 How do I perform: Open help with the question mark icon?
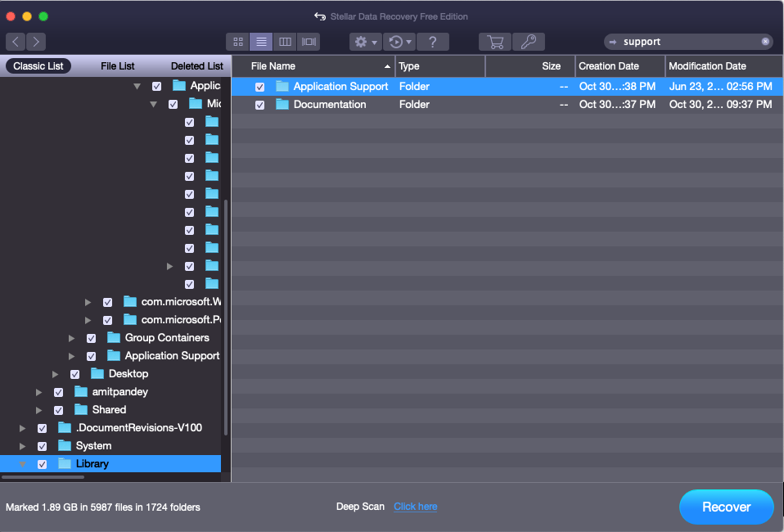pyautogui.click(x=432, y=42)
